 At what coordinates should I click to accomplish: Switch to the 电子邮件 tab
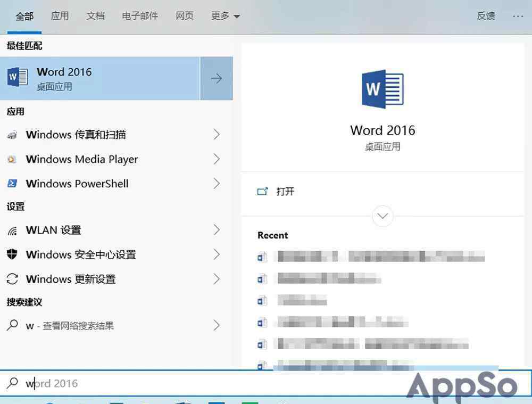pos(140,16)
